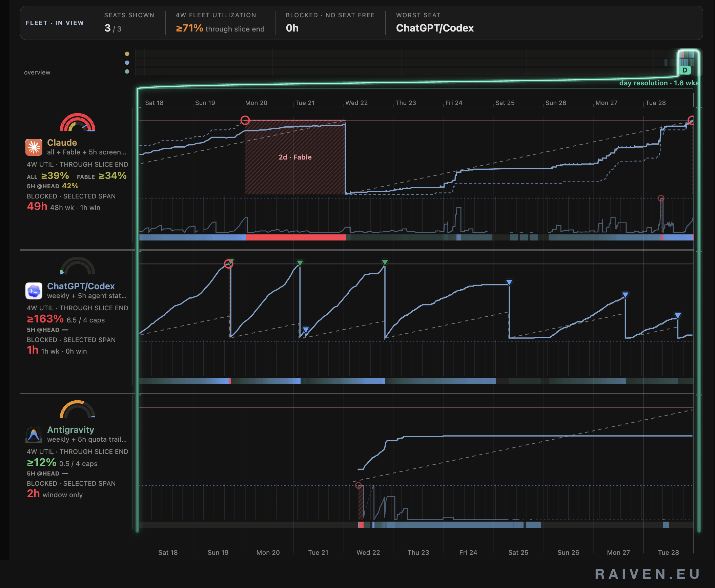Click the overview label
This screenshot has width=715, height=588.
[37, 72]
